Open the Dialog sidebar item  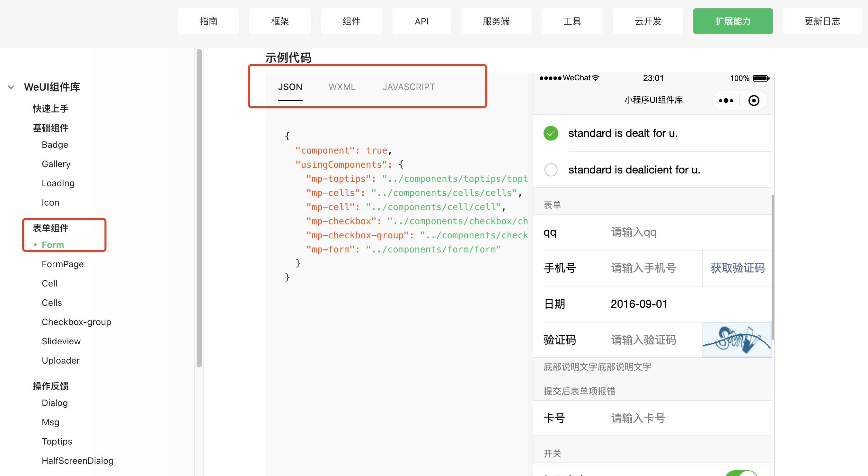(55, 402)
